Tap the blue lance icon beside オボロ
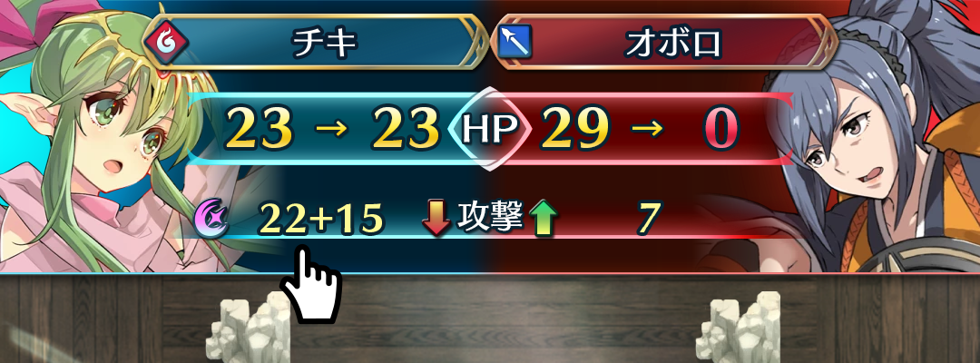980x363 pixels. (x=514, y=42)
